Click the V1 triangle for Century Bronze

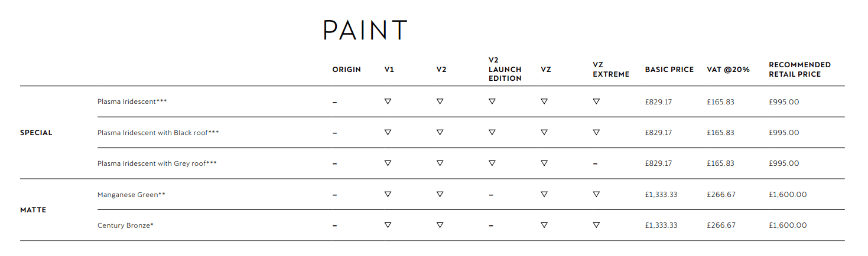click(388, 225)
